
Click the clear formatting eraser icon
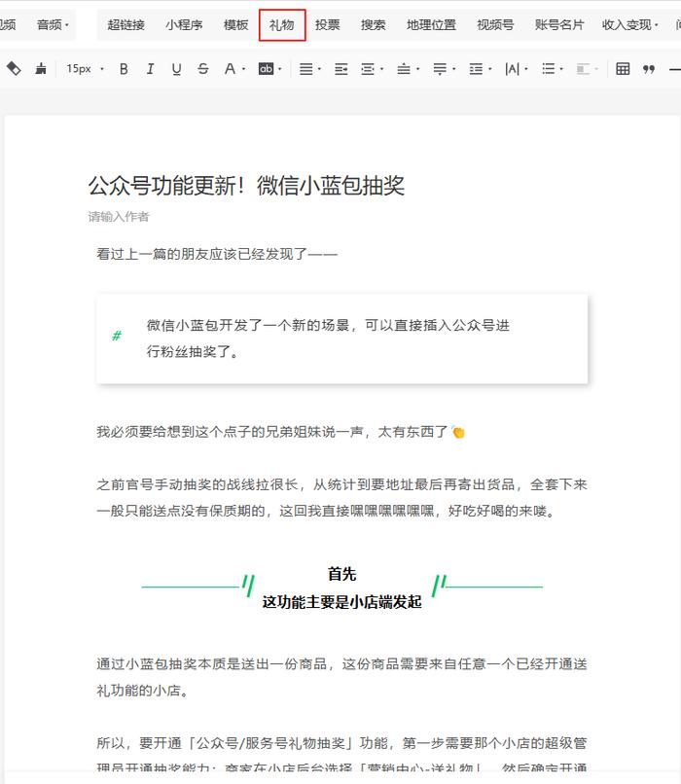pyautogui.click(x=14, y=68)
